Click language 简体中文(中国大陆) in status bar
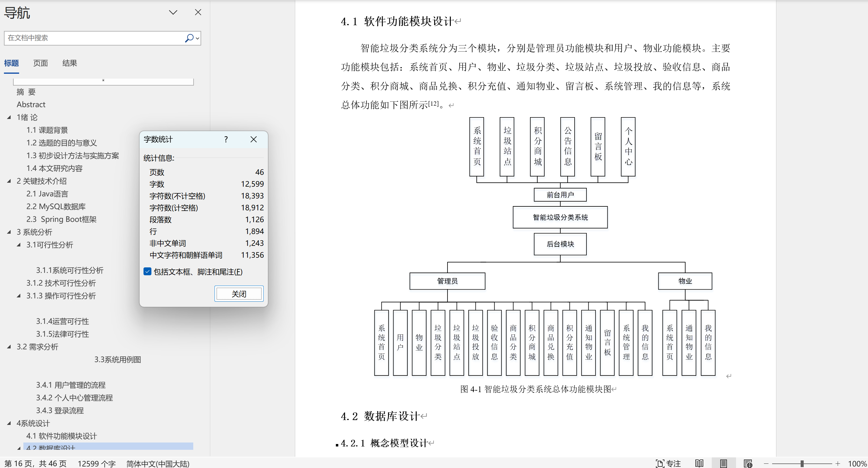 [x=158, y=464]
